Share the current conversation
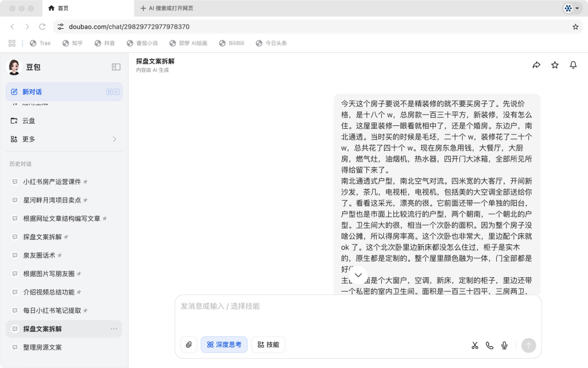Image resolution: width=588 pixels, height=368 pixels. point(536,65)
